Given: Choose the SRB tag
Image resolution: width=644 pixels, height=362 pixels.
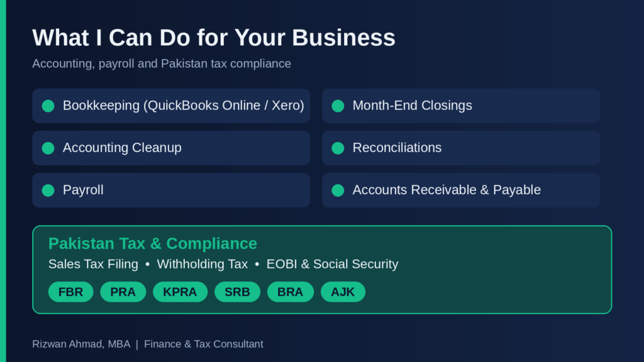Looking at the screenshot, I should 237,292.
